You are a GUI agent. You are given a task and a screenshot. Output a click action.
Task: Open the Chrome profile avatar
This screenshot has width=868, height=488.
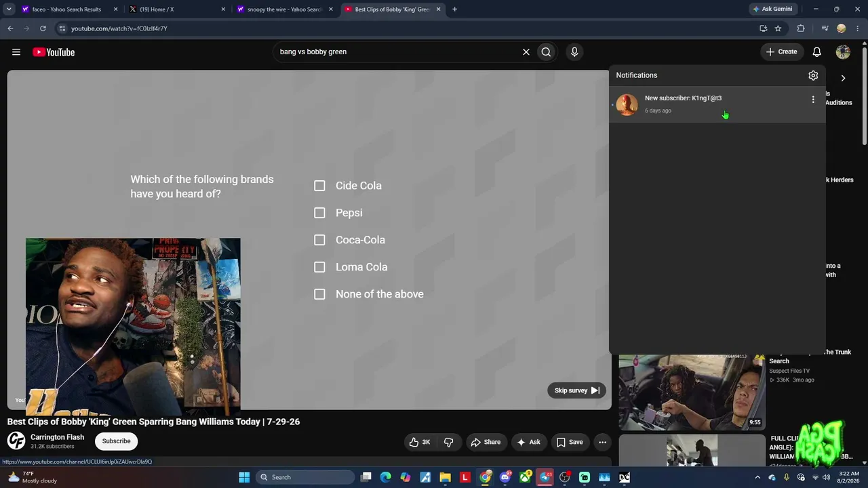coord(842,28)
